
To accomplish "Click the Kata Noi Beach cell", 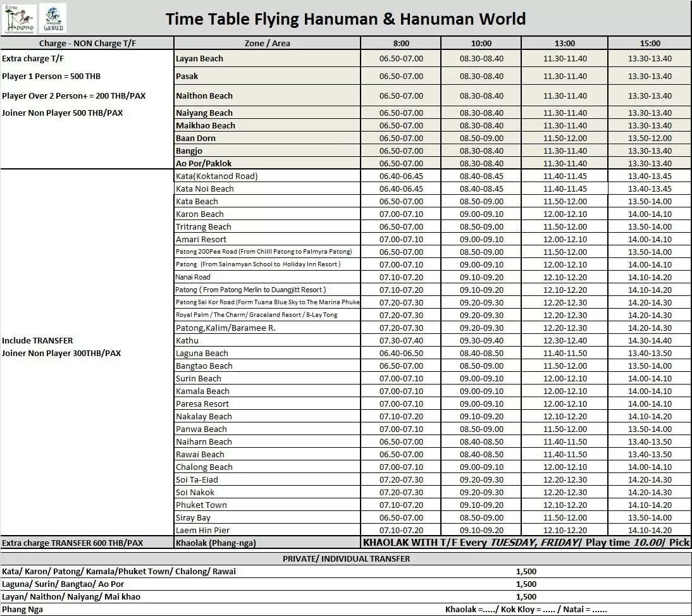I will [205, 188].
